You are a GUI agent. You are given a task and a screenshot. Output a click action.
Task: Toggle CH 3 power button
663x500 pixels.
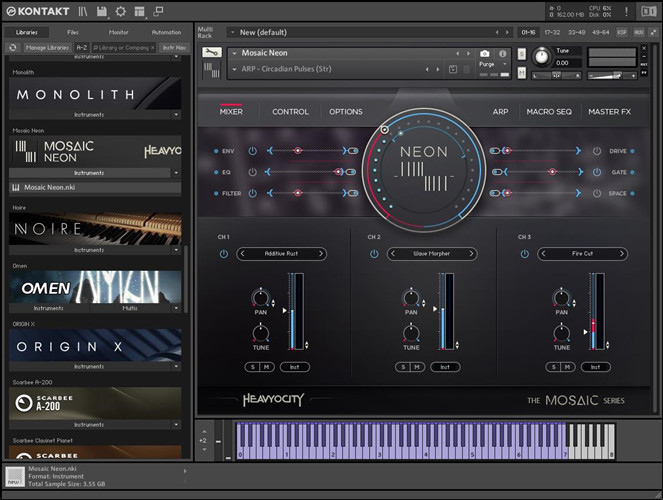point(524,254)
